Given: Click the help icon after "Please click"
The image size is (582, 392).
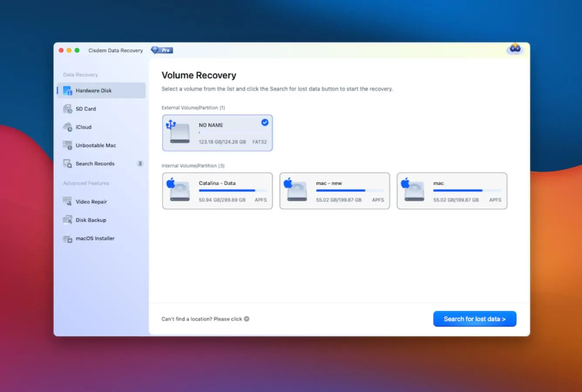Looking at the screenshot, I should tap(247, 319).
